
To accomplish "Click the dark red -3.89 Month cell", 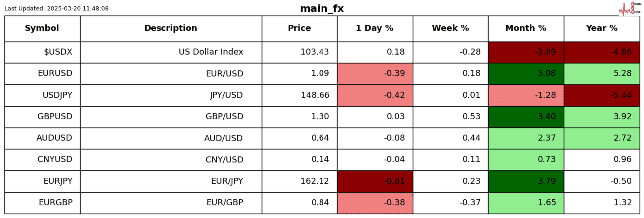I will click(x=526, y=52).
